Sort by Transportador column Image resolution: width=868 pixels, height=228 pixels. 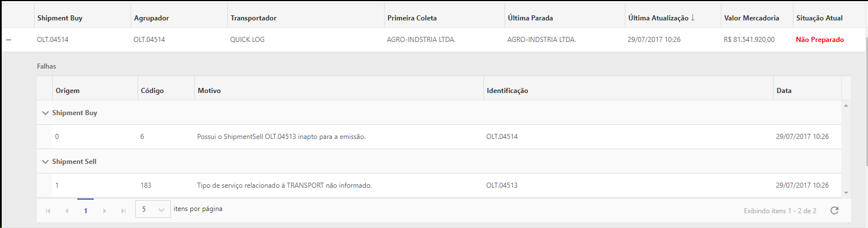(x=253, y=18)
